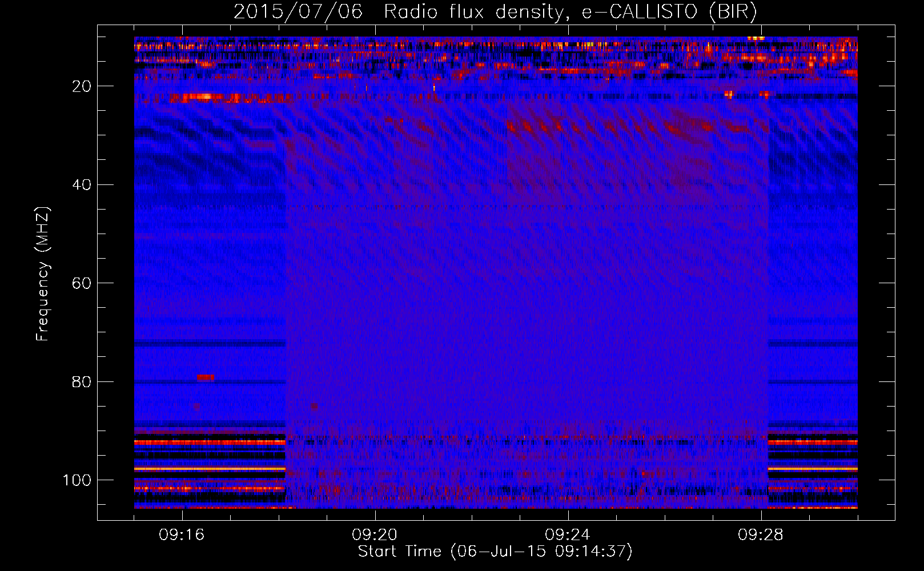Click the 'Start Time (06-Jul-15 09:14:37)' label

(495, 552)
